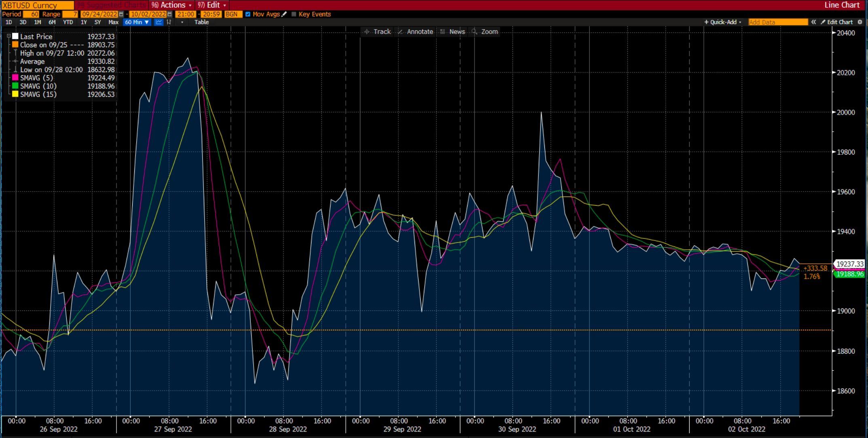868x438 pixels.
Task: Uncheck the Mov Avgs checkbox
Action: [248, 14]
